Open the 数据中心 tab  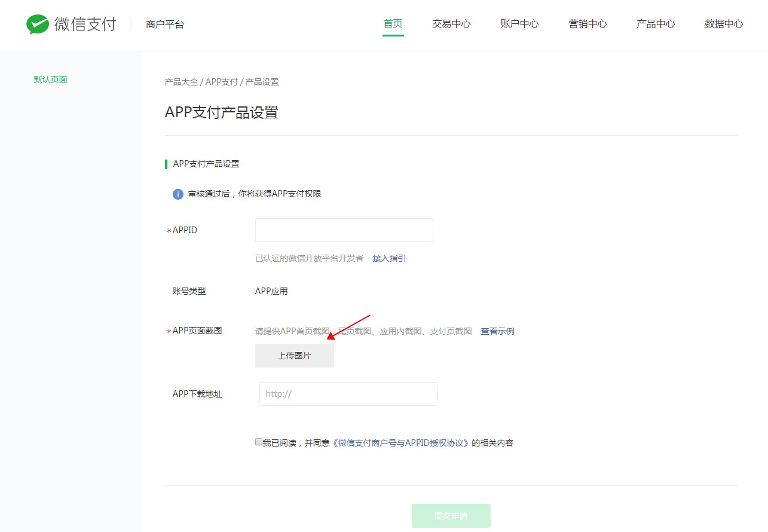pyautogui.click(x=724, y=24)
